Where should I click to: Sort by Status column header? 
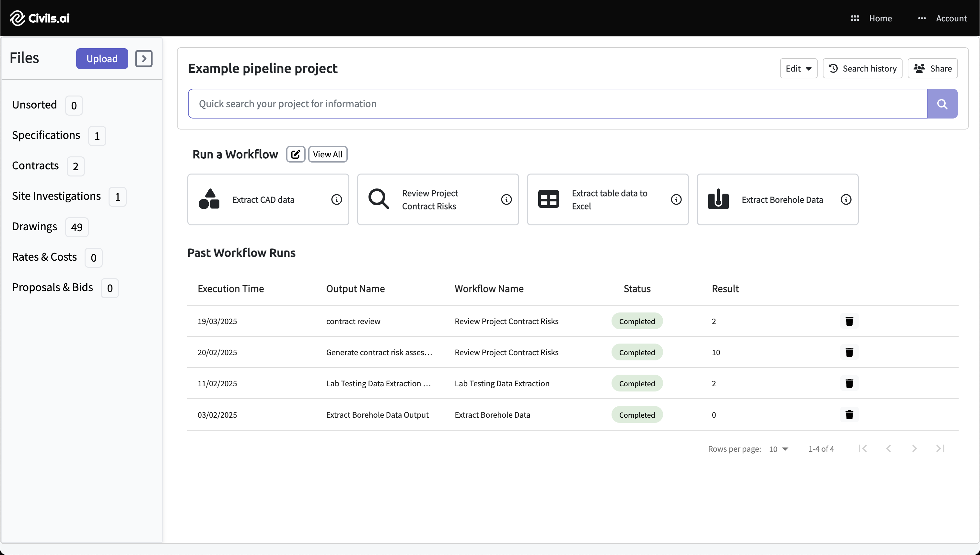[637, 289]
